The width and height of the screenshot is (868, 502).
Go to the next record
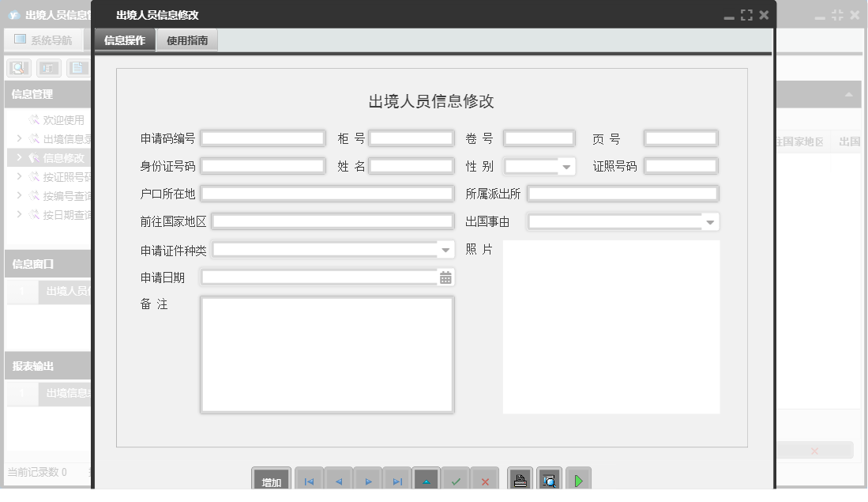pyautogui.click(x=368, y=481)
